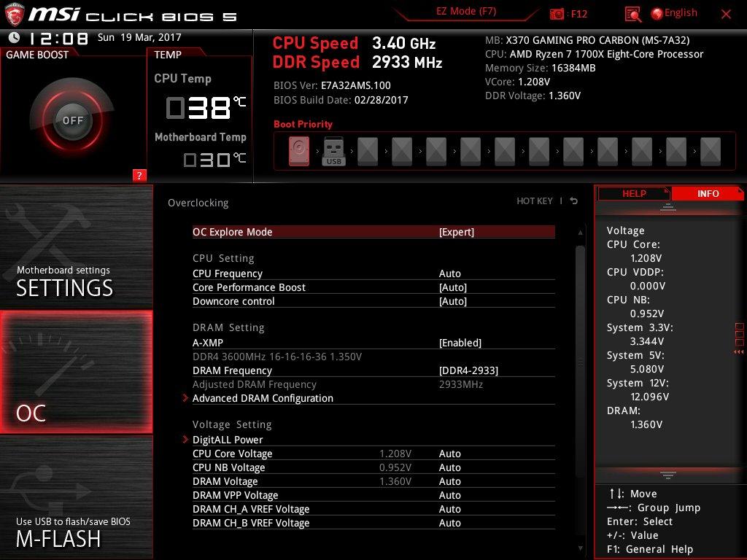Click the CPU Temp 38°C readout
Image resolution: width=747 pixels, height=560 pixels.
(206, 107)
